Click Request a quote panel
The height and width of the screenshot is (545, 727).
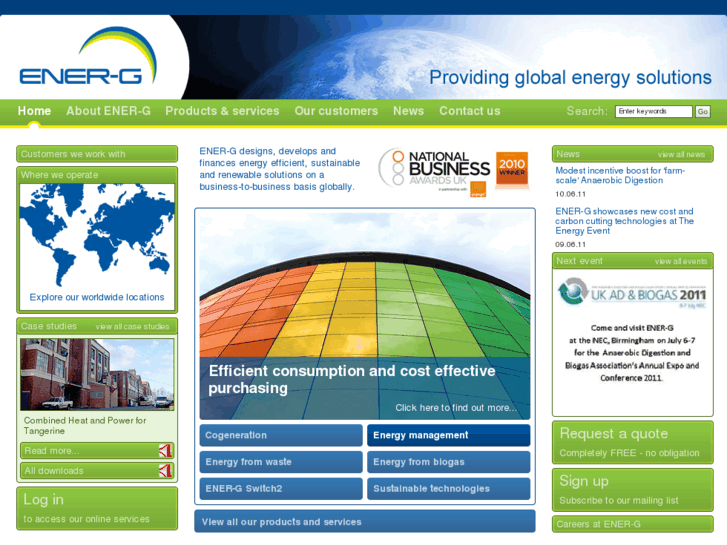[633, 442]
